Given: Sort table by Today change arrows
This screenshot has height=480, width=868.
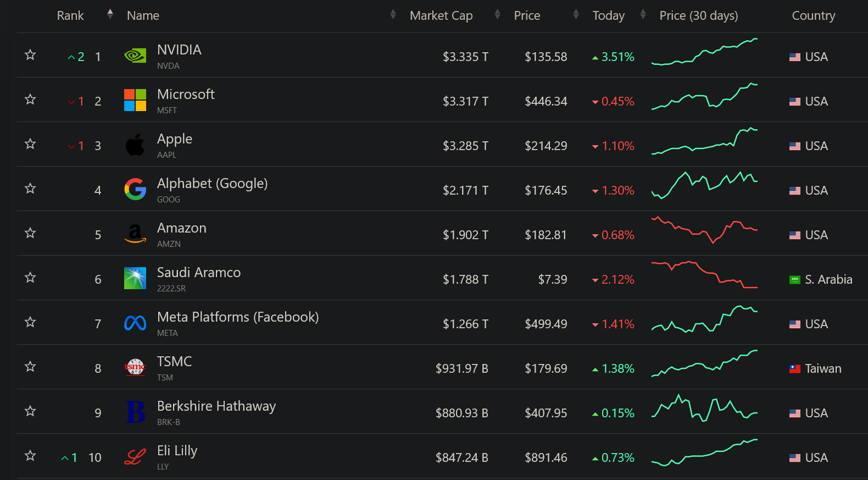Looking at the screenshot, I should pos(643,14).
